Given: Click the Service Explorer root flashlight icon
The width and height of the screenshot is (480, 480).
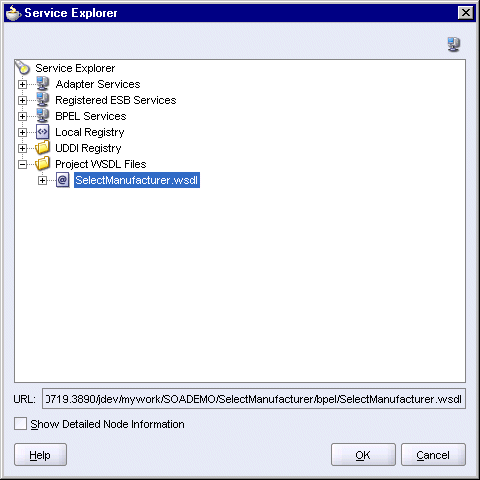Looking at the screenshot, I should pos(23,67).
